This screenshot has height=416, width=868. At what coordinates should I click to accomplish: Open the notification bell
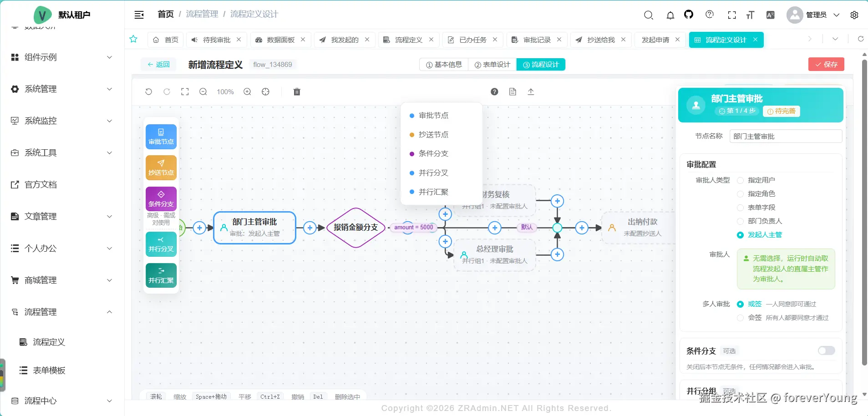click(x=670, y=15)
